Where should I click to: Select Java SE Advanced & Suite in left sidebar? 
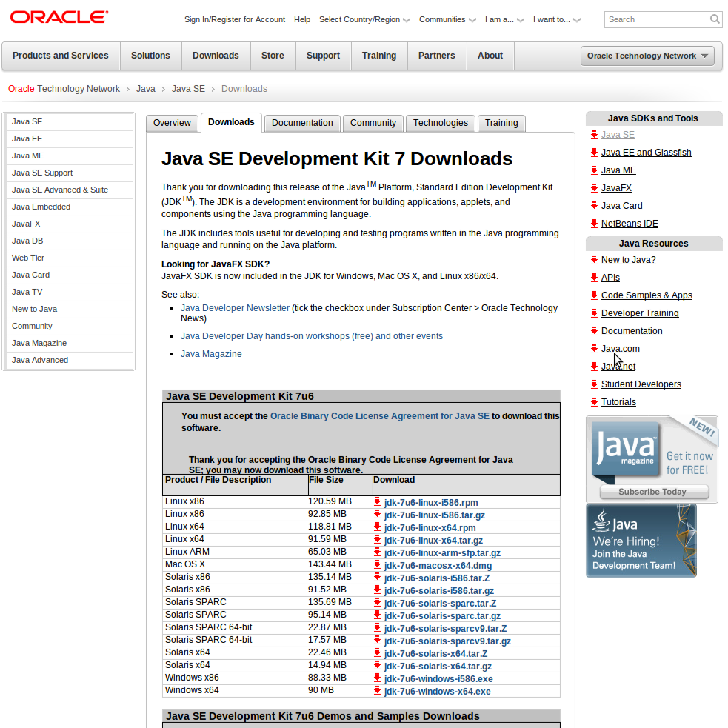[x=69, y=190]
